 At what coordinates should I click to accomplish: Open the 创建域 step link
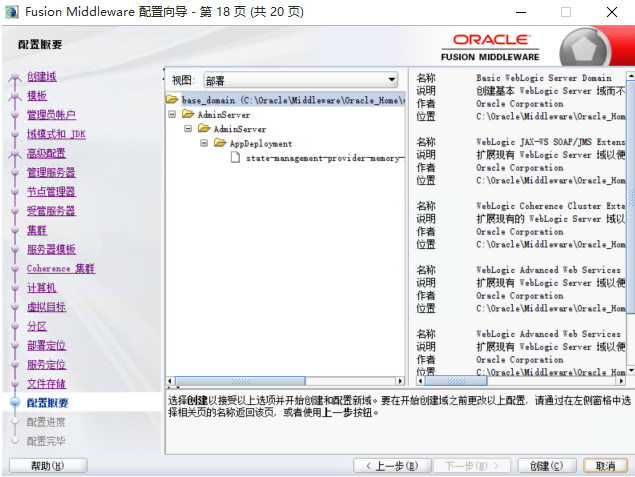click(x=42, y=77)
